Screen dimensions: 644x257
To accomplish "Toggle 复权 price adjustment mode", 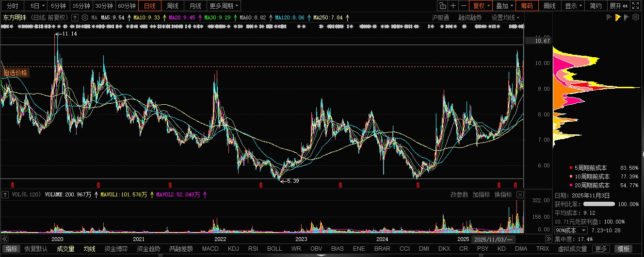I will 481,6.
